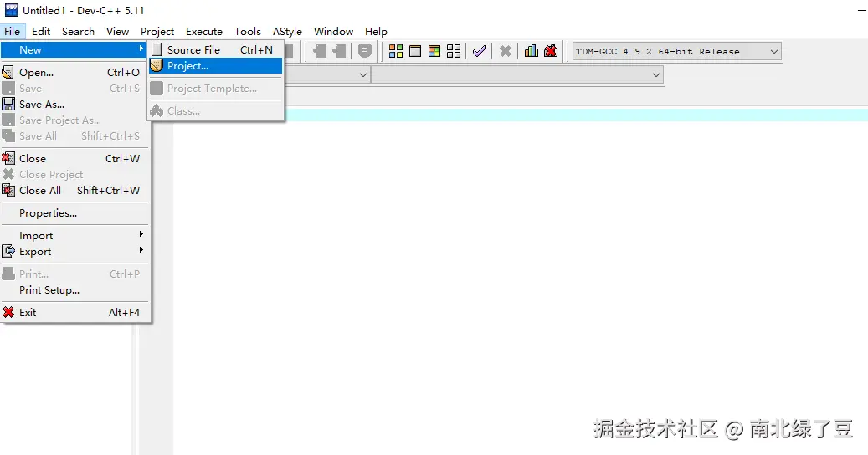
Task: Choose Close All from File menu
Action: pyautogui.click(x=74, y=190)
